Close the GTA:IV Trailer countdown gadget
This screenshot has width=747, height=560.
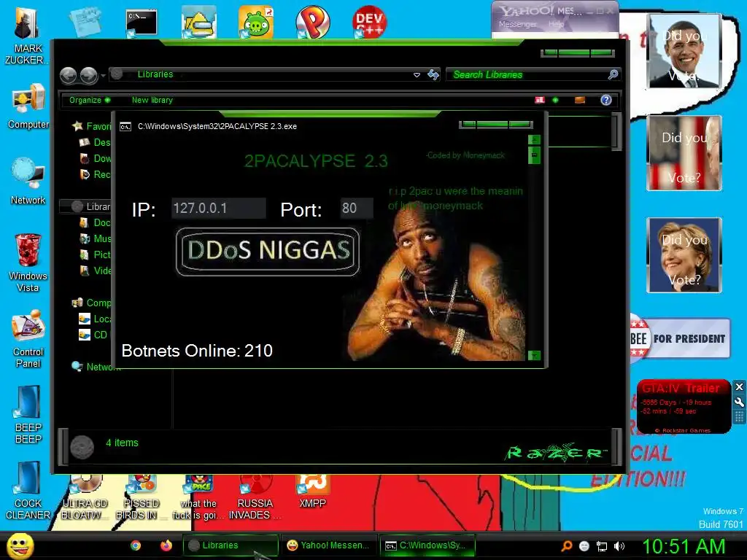pyautogui.click(x=739, y=386)
